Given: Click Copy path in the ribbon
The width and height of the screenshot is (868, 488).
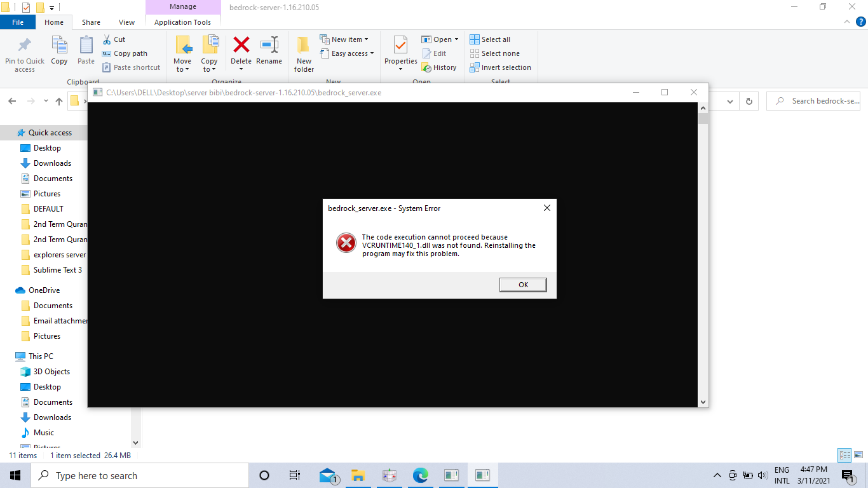Looking at the screenshot, I should [x=125, y=53].
